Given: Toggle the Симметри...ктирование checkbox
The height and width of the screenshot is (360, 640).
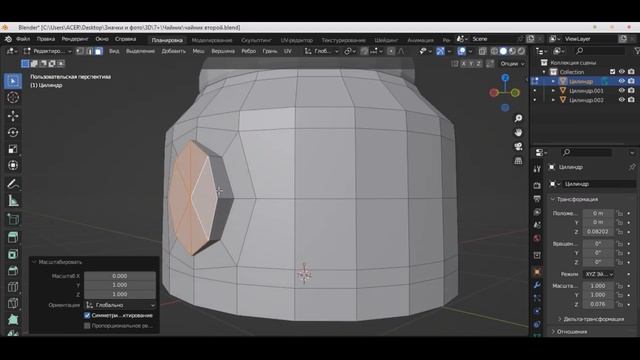Looking at the screenshot, I should coord(87,316).
